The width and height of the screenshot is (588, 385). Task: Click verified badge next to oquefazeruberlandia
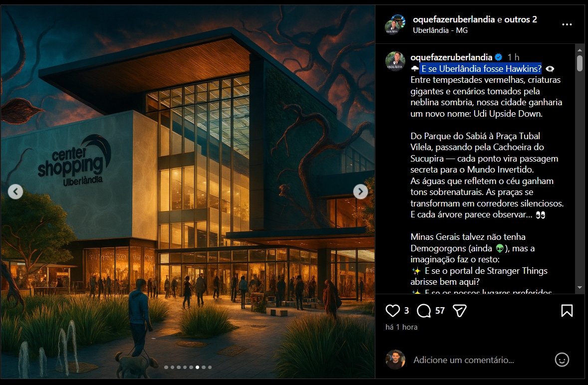[x=498, y=57]
